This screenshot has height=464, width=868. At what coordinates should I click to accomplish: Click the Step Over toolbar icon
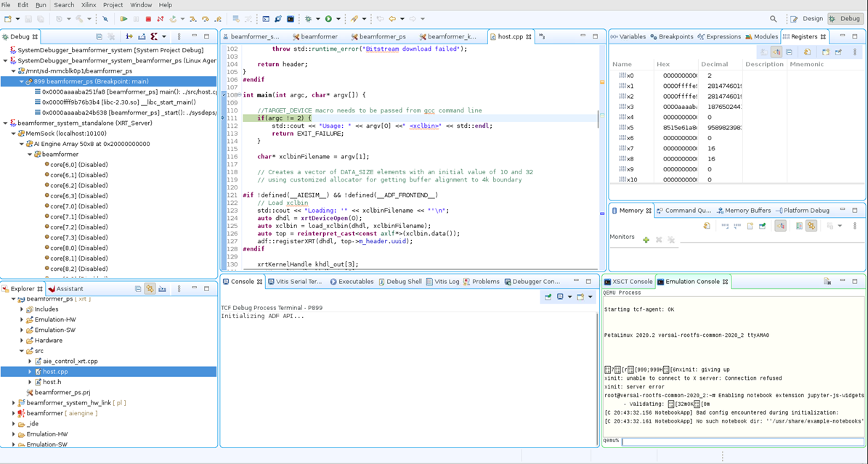(x=206, y=19)
